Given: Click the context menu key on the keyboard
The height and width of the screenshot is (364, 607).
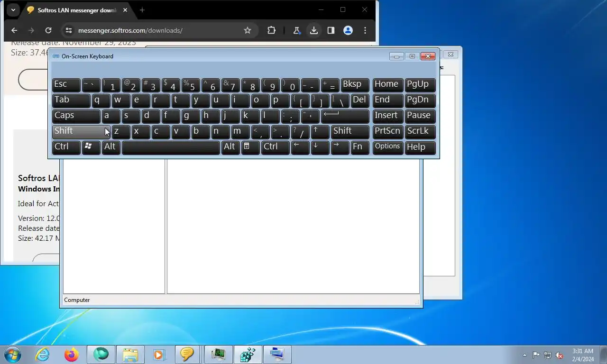Looking at the screenshot, I should tap(250, 147).
